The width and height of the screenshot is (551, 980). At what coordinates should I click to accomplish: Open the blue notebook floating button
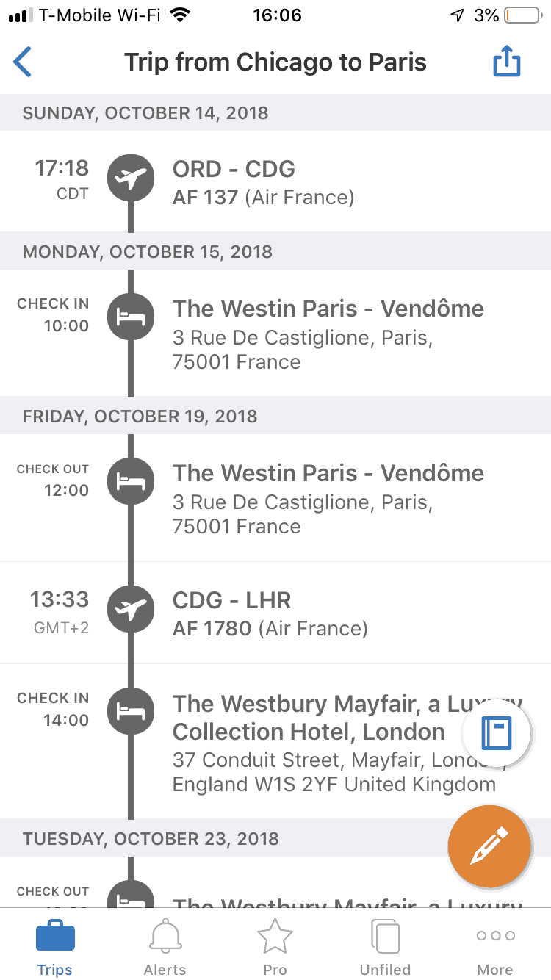[497, 733]
